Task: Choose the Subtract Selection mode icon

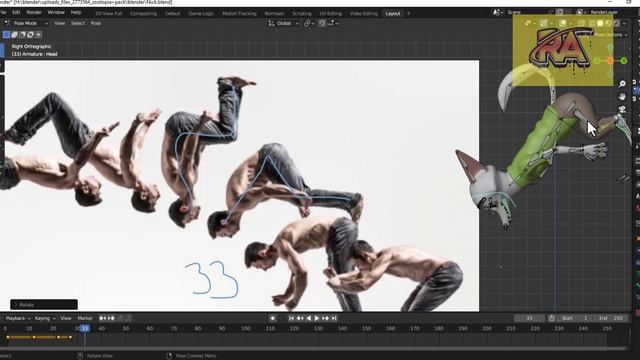Action: coord(22,35)
